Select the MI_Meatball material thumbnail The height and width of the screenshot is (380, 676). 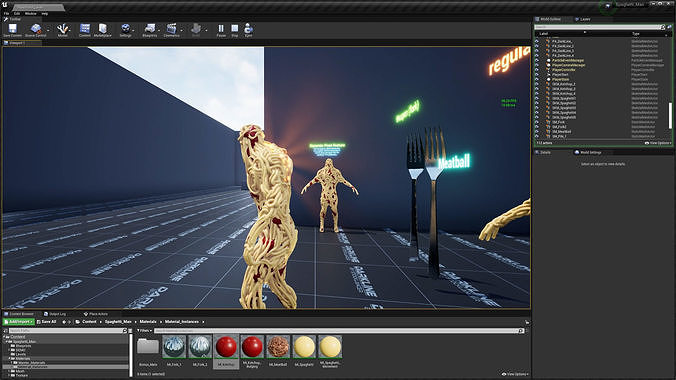[278, 347]
